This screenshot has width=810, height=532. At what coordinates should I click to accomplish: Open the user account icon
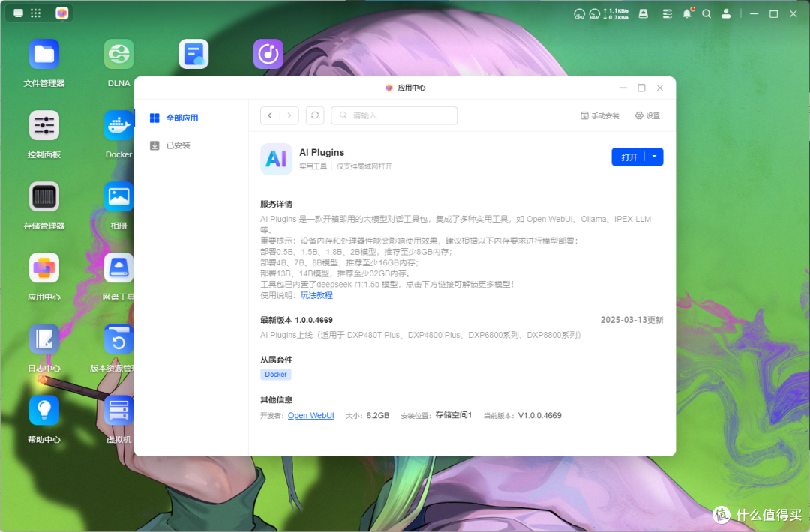pos(726,14)
